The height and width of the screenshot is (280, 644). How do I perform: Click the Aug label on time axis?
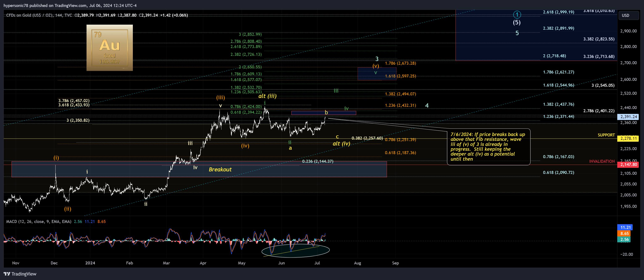click(357, 263)
